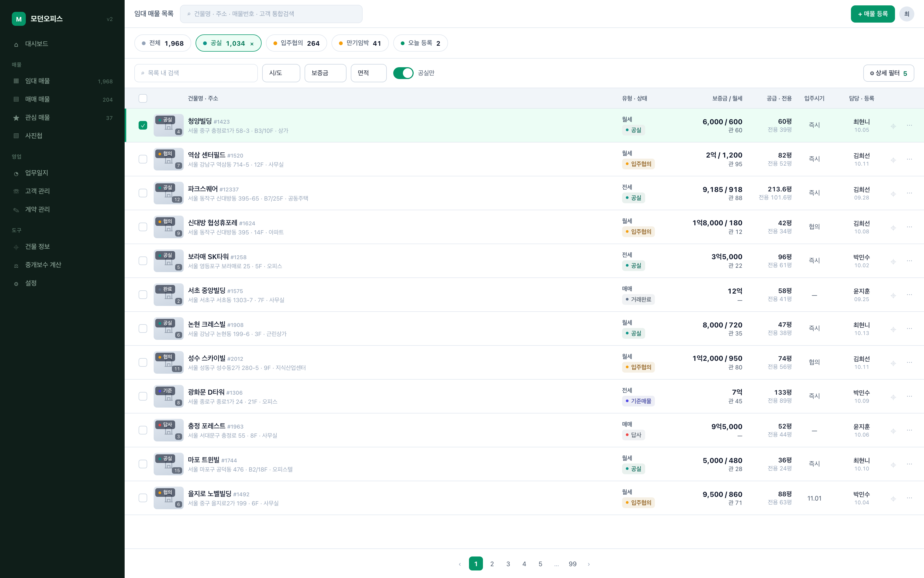Click locate icon in 보라매 SK타워 row

(x=893, y=262)
